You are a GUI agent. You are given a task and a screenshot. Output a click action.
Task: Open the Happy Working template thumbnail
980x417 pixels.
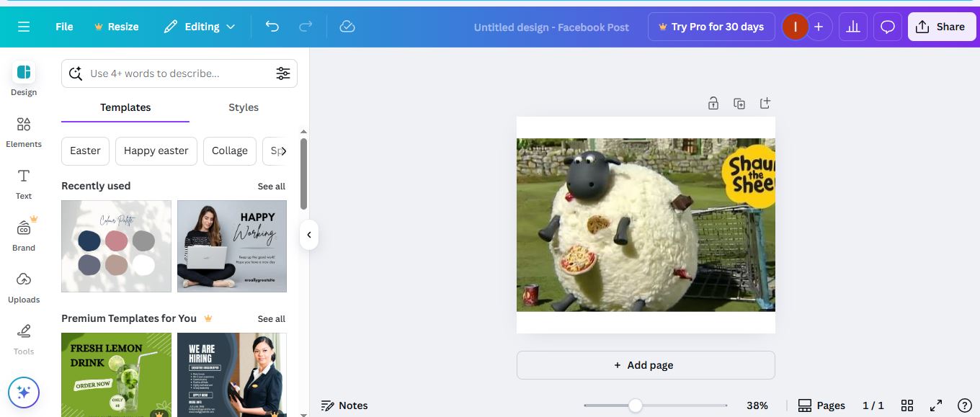click(232, 246)
